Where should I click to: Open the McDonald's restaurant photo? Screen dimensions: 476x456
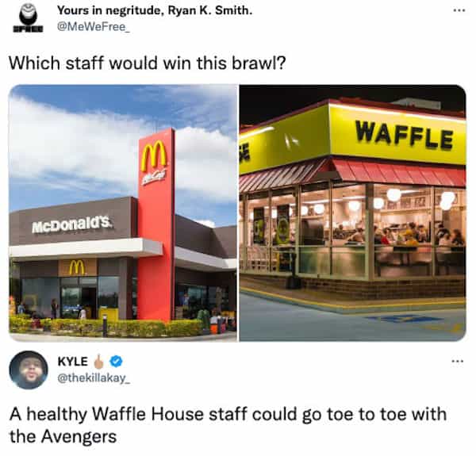click(x=123, y=213)
